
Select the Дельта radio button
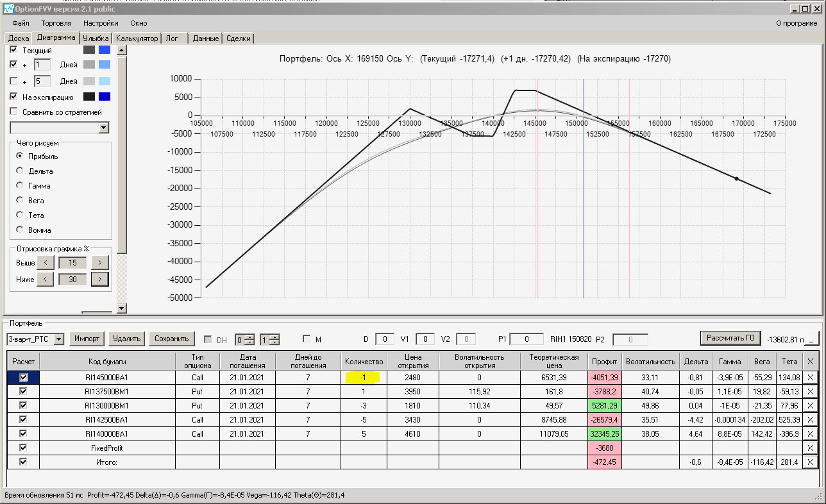point(20,171)
